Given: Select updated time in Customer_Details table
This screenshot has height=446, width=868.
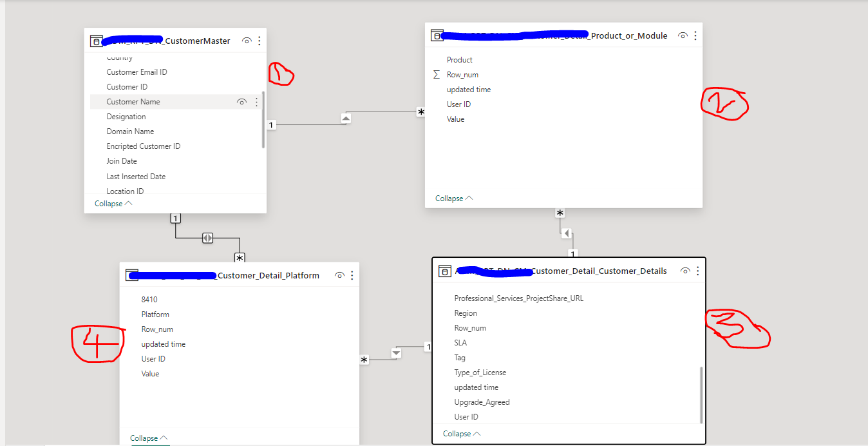Looking at the screenshot, I should pyautogui.click(x=476, y=387).
